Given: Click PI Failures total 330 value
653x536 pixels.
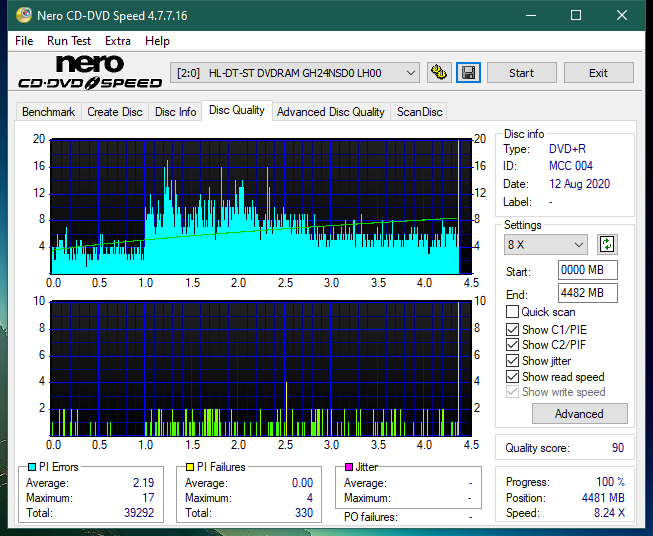Looking at the screenshot, I should tap(304, 513).
